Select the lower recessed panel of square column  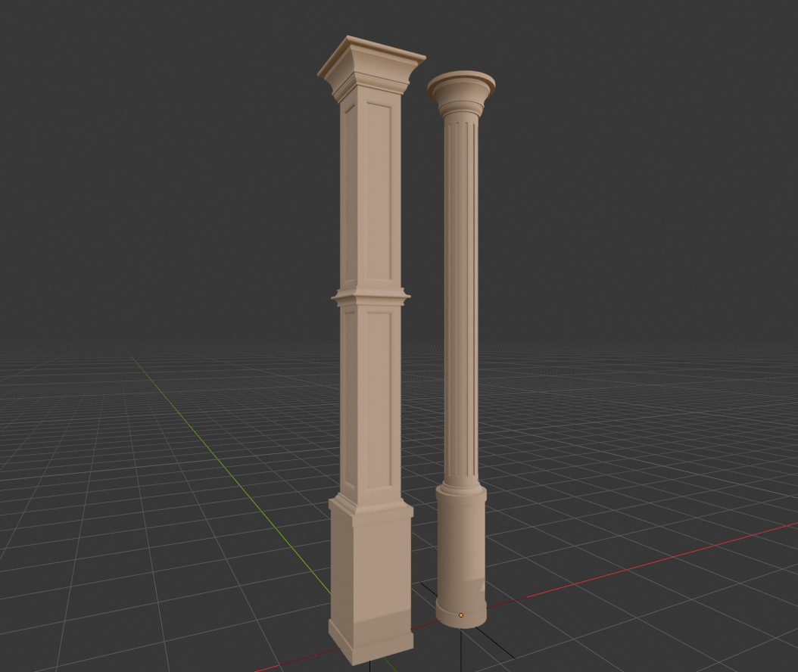coord(378,399)
